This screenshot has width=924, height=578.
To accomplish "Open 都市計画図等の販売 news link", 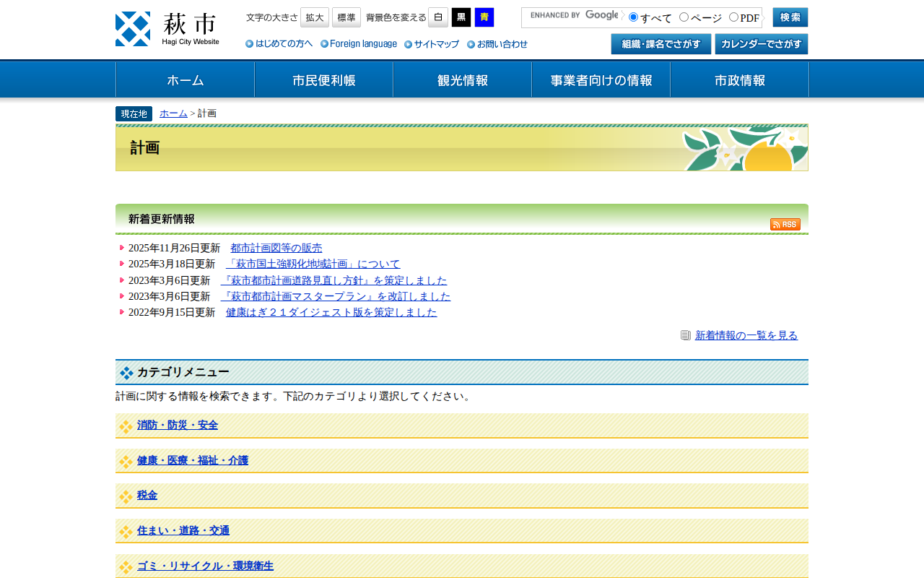I will coord(276,248).
